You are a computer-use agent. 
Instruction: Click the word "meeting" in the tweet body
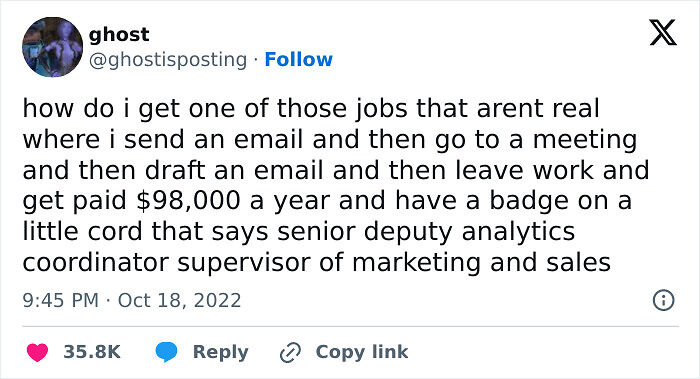(x=585, y=140)
